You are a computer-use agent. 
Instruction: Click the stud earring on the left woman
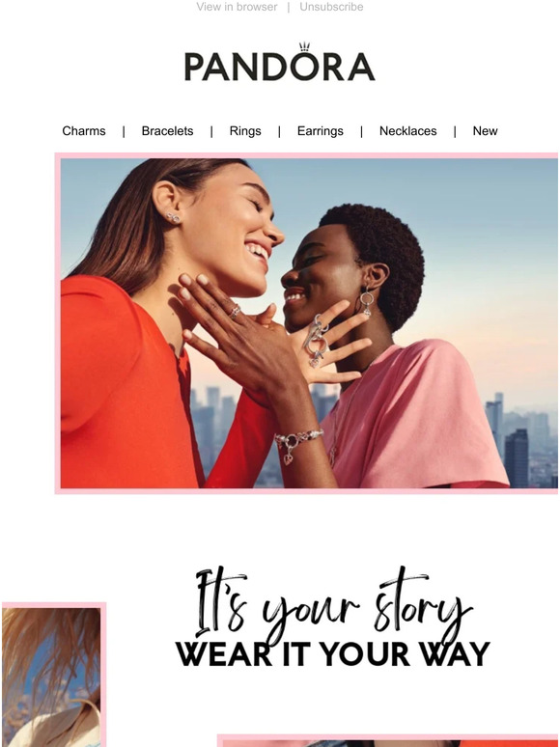[173, 218]
